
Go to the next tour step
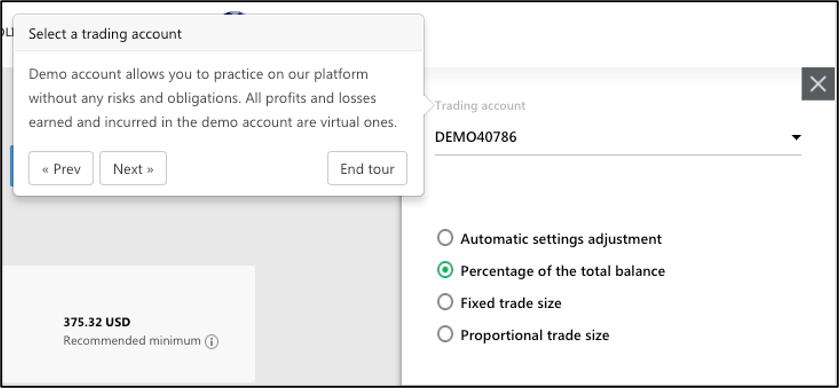(133, 168)
